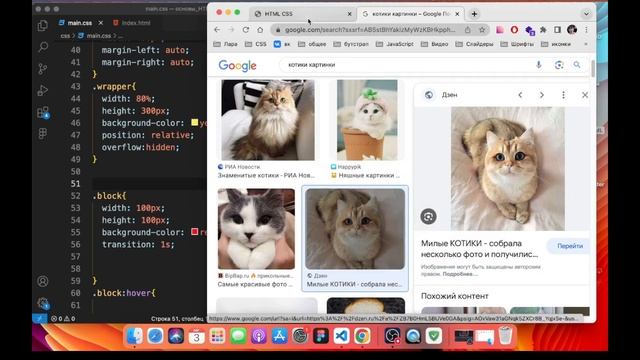
Task: Show hidden bookmarks with the chevron
Action: pyautogui.click(x=586, y=44)
